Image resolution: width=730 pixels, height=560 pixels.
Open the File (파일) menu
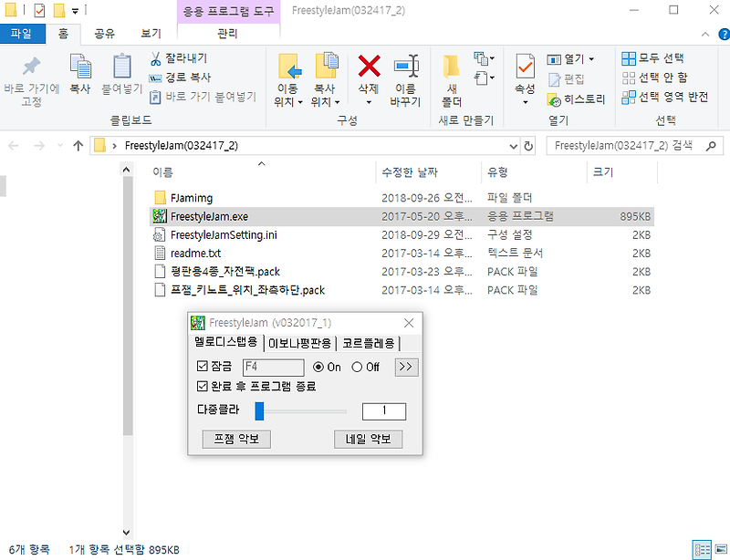pyautogui.click(x=21, y=34)
